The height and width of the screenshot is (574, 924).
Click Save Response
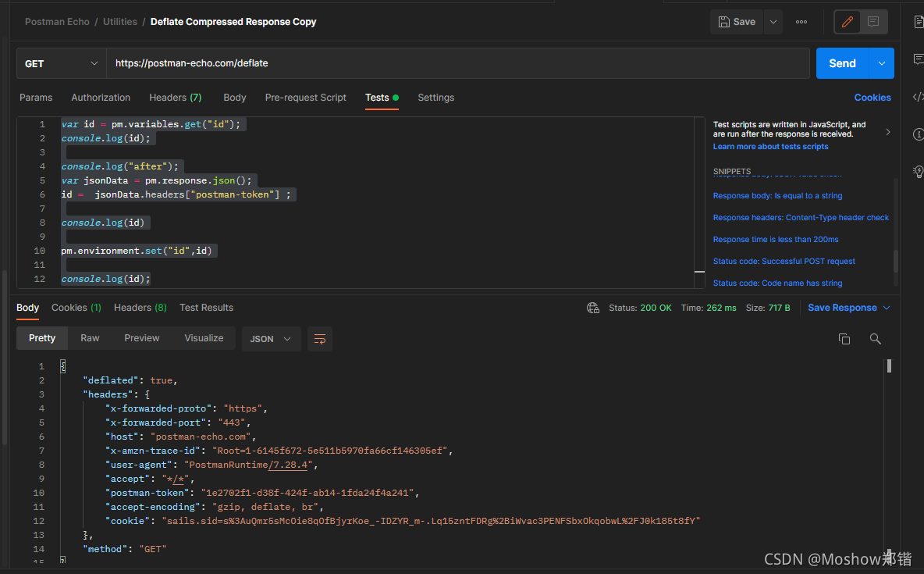[842, 308]
